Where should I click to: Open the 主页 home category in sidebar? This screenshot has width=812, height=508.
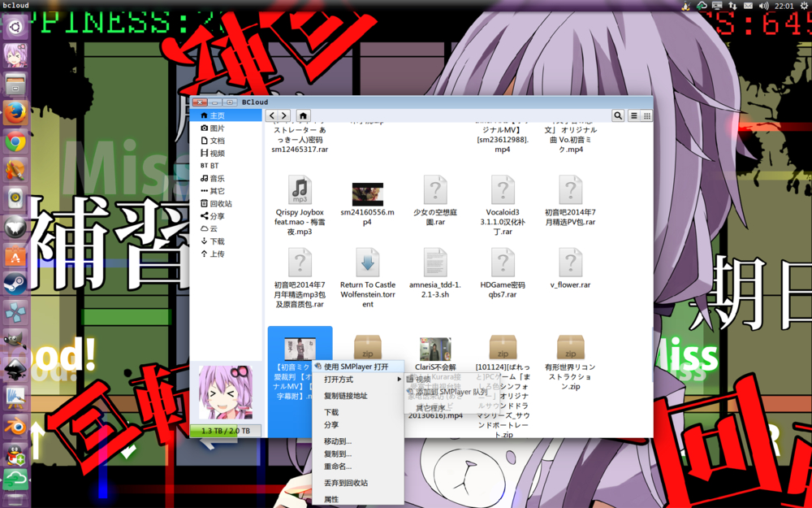(x=227, y=115)
